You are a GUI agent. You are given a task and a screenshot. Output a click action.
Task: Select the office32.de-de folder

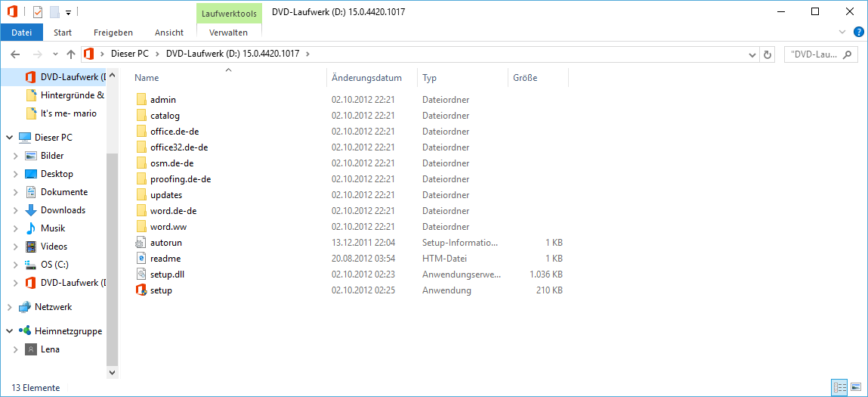point(173,147)
